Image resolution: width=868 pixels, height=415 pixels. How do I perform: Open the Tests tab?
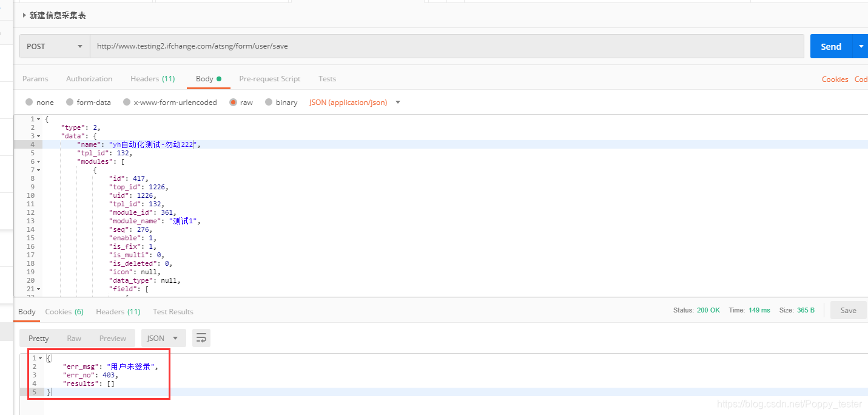point(327,79)
